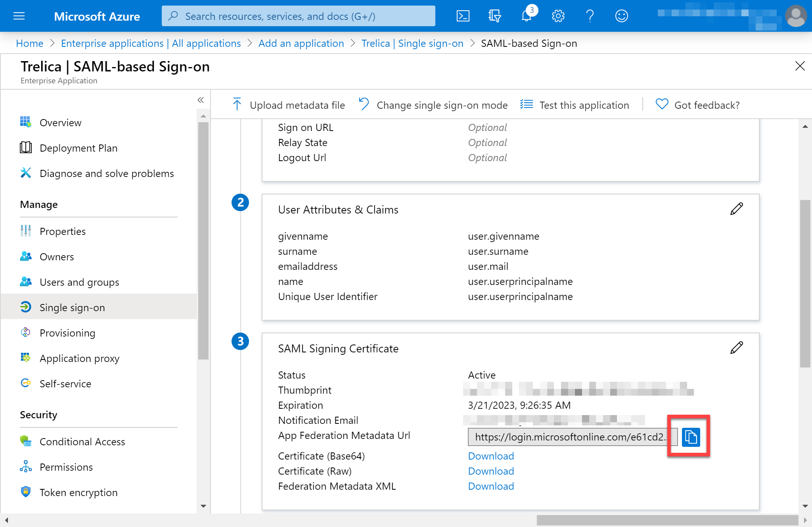Open Users and groups
812x527 pixels.
tap(79, 282)
